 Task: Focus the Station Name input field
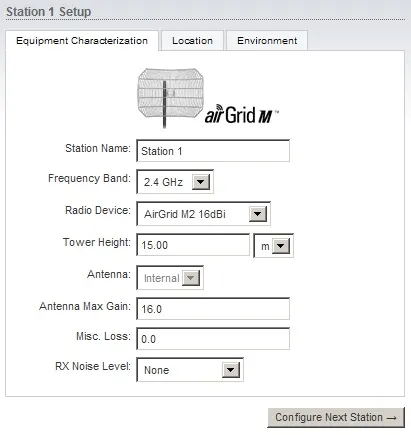[x=213, y=151]
